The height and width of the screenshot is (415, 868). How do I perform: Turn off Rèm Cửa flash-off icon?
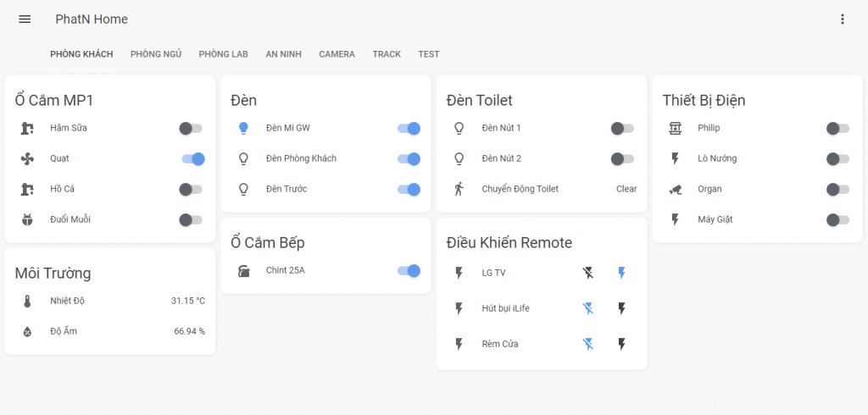coord(588,344)
